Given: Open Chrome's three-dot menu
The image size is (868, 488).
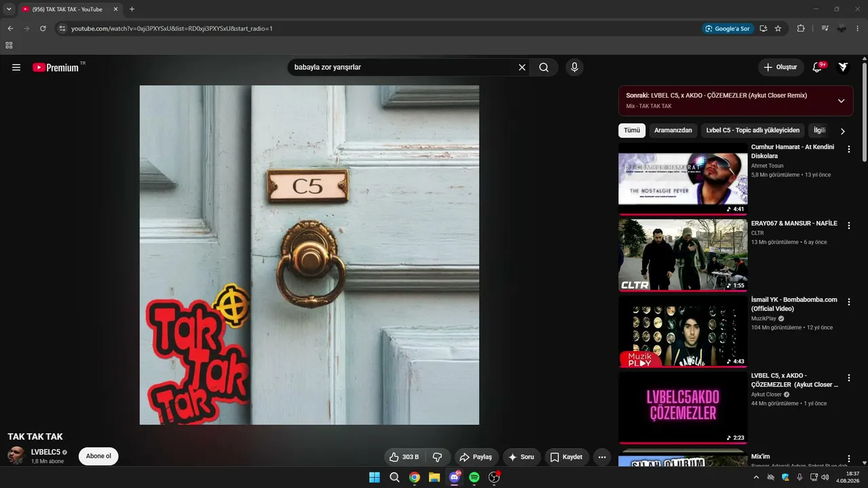Looking at the screenshot, I should coord(858,28).
